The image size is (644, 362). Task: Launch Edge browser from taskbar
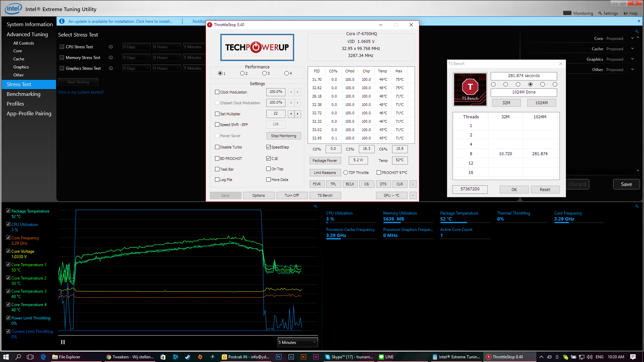tap(43, 357)
